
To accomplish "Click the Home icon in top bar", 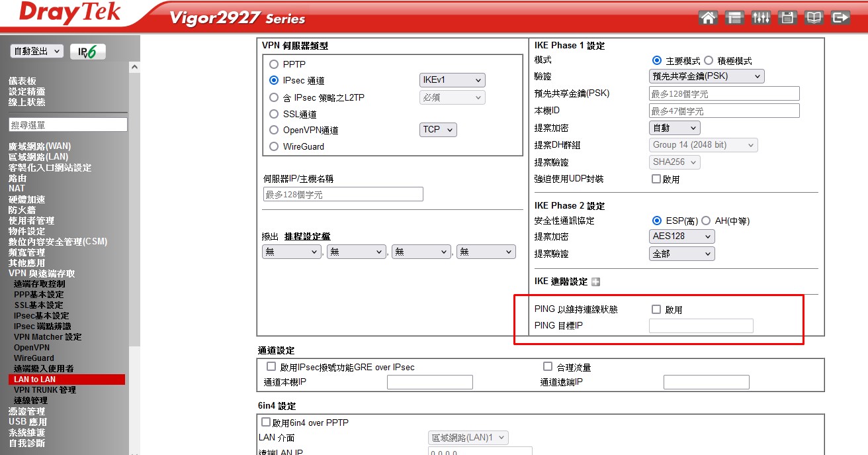I will click(708, 18).
